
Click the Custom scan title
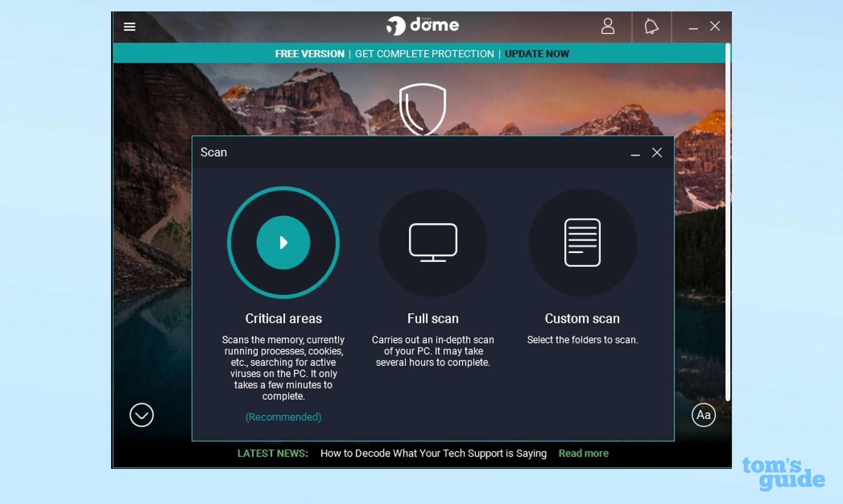(582, 318)
